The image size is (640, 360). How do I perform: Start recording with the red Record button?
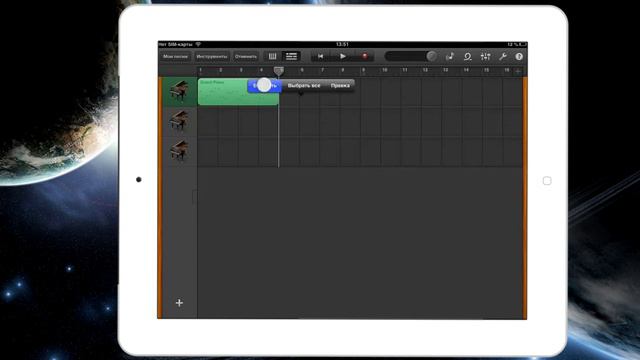click(x=365, y=56)
